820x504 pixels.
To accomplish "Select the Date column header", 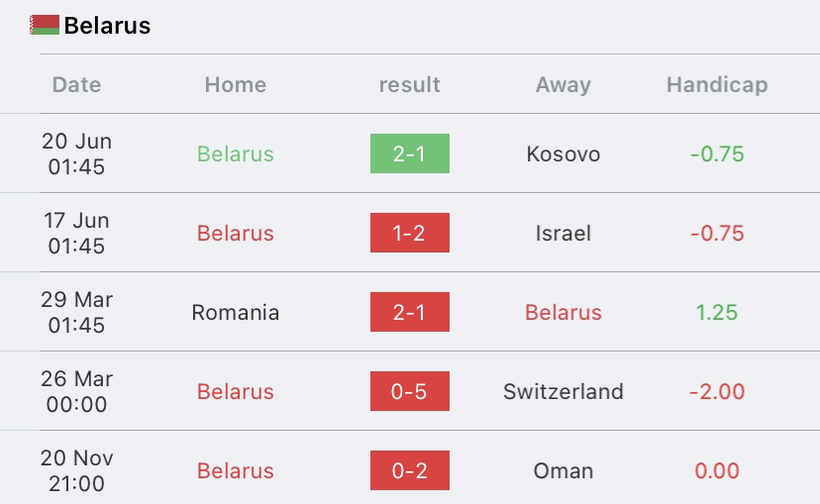I will 77,85.
